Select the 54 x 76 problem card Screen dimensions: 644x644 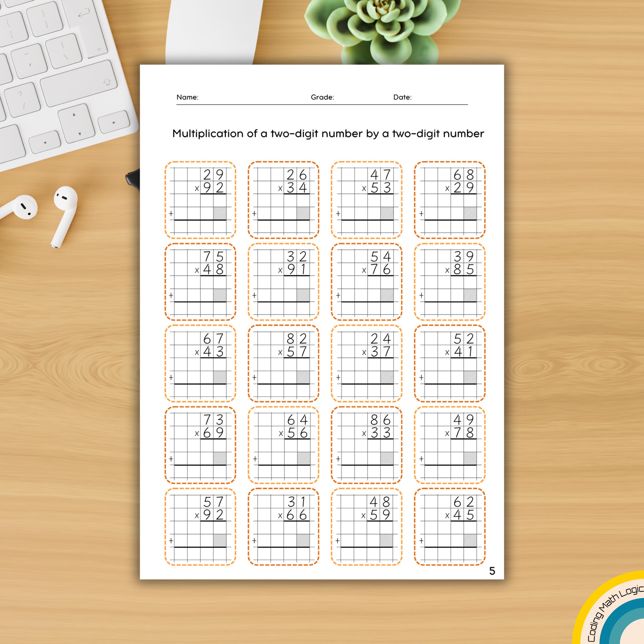(x=367, y=282)
